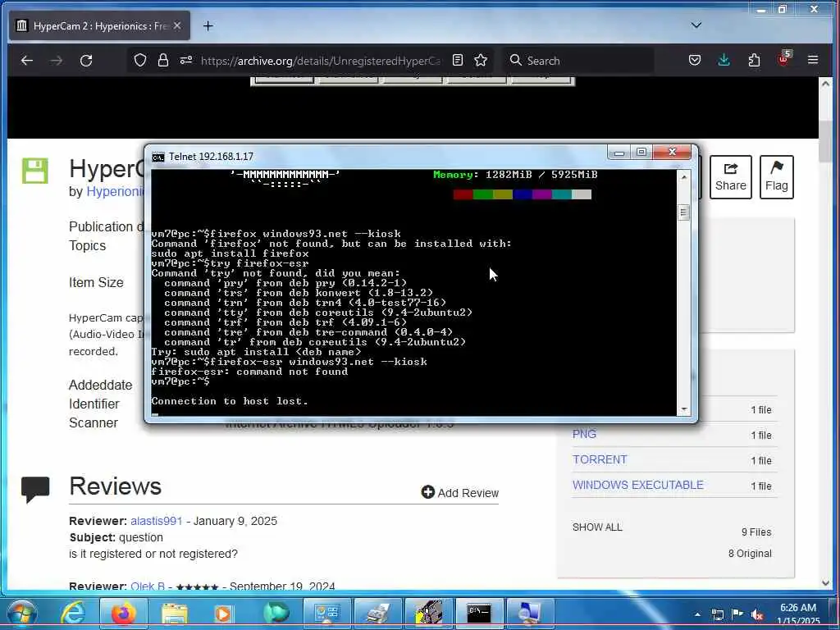Viewport: 840px width, 630px height.
Task: Open the Telnet window system menu icon
Action: [158, 157]
